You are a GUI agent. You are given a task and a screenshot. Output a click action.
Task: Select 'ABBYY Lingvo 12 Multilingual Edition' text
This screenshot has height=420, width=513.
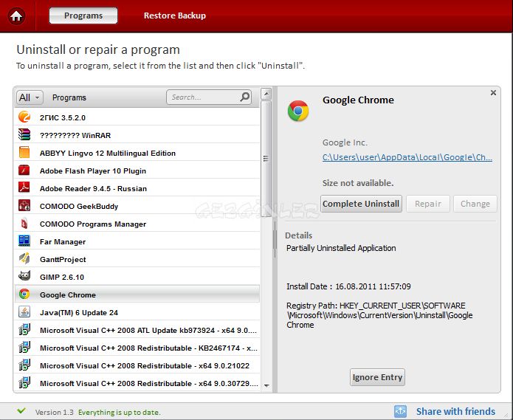click(108, 153)
